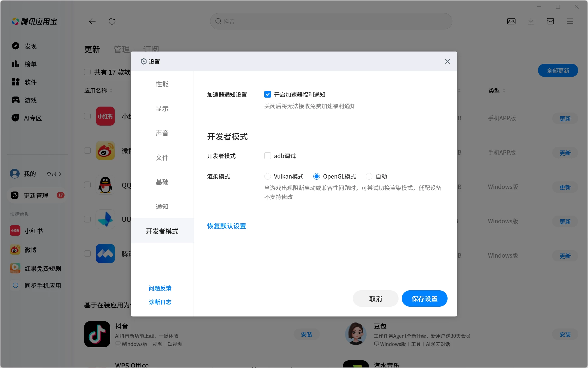Open the 发现 sidebar item
Screen dimensions: 588x368
point(37,46)
